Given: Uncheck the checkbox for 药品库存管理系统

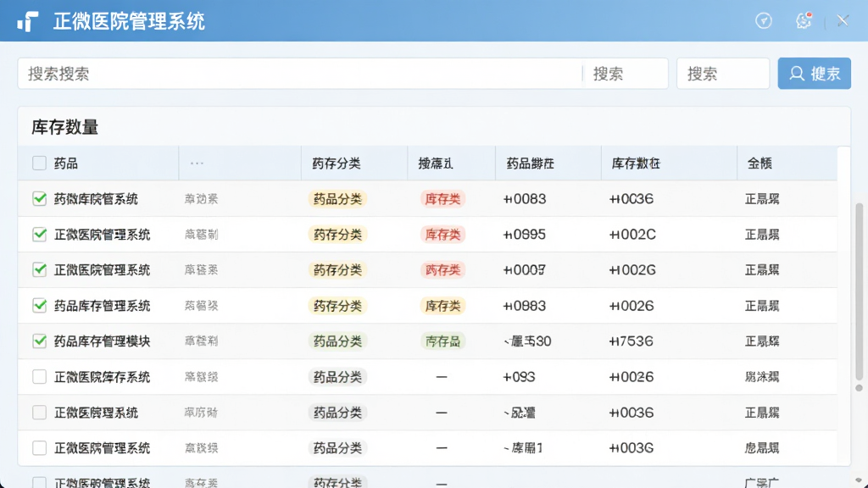Looking at the screenshot, I should pyautogui.click(x=39, y=305).
